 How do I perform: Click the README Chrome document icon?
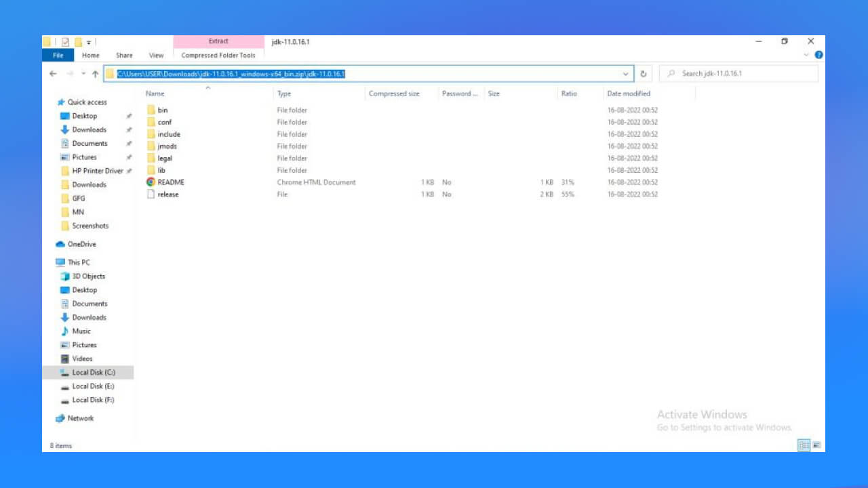click(151, 182)
